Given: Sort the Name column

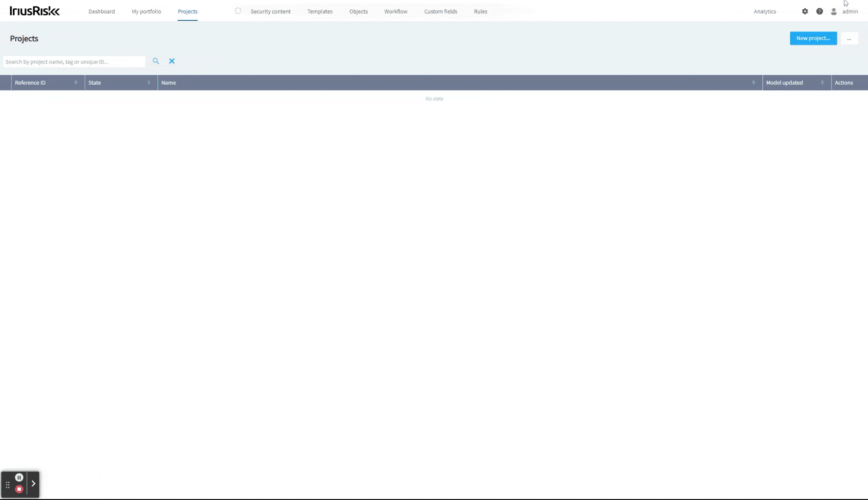Looking at the screenshot, I should (753, 82).
